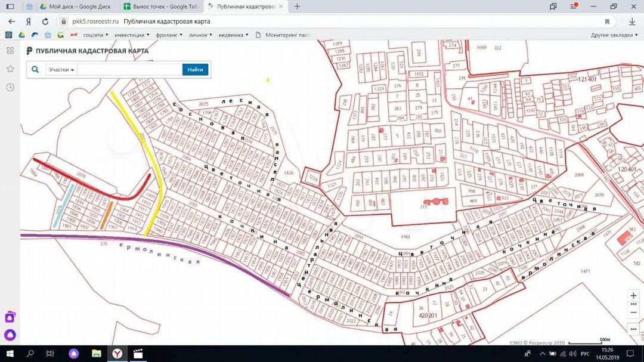This screenshot has width=644, height=362.
Task: Open Yandex home via Я icon
Action: click(x=28, y=21)
